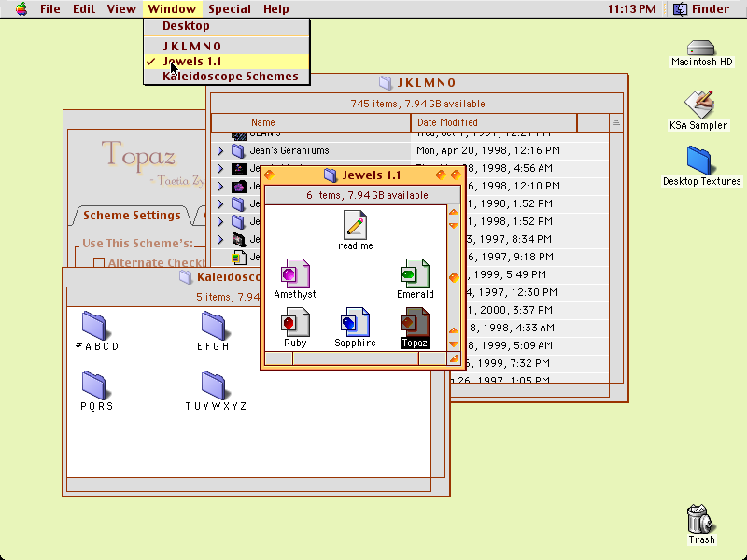Click the Jean's Geraniums date cell
This screenshot has width=747, height=560.
487,151
